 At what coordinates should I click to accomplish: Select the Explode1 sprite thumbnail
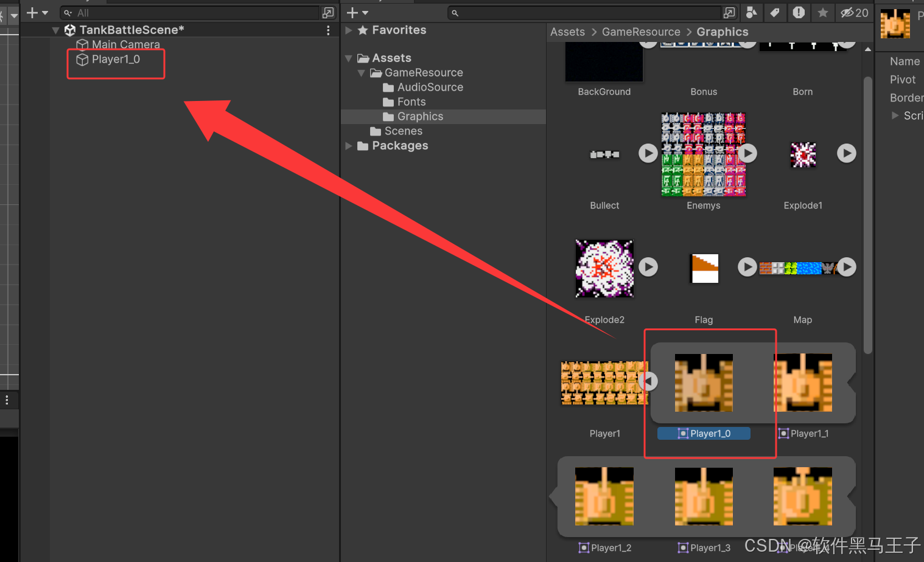pyautogui.click(x=803, y=154)
